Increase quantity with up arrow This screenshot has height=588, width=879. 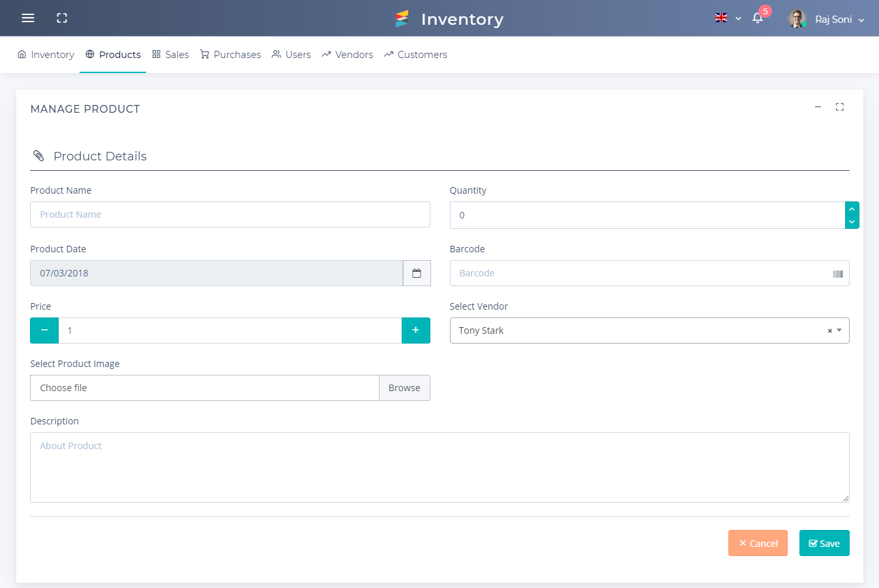852,209
